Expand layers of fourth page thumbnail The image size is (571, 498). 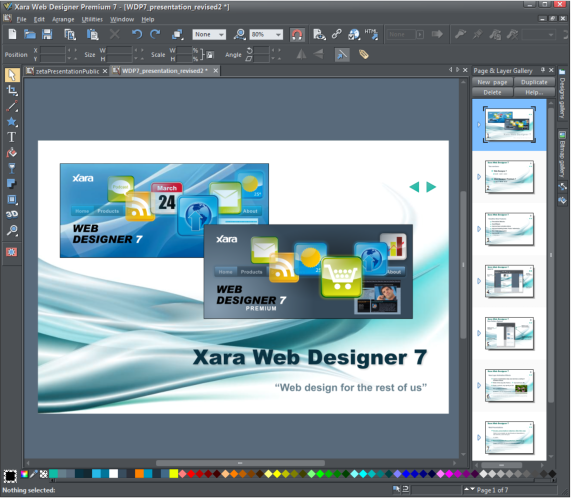[x=479, y=281]
